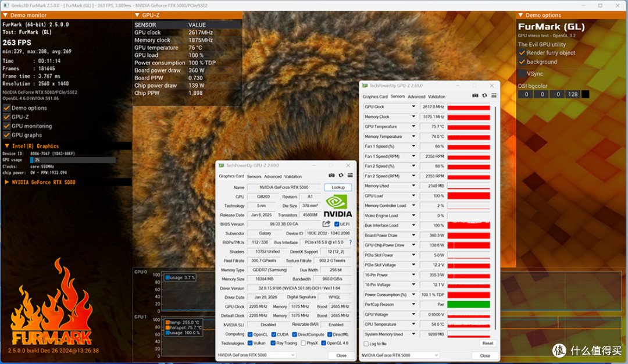Image resolution: width=628 pixels, height=364 pixels.
Task: Click camera icon in GPU-Z Sensors window
Action: coord(476,95)
